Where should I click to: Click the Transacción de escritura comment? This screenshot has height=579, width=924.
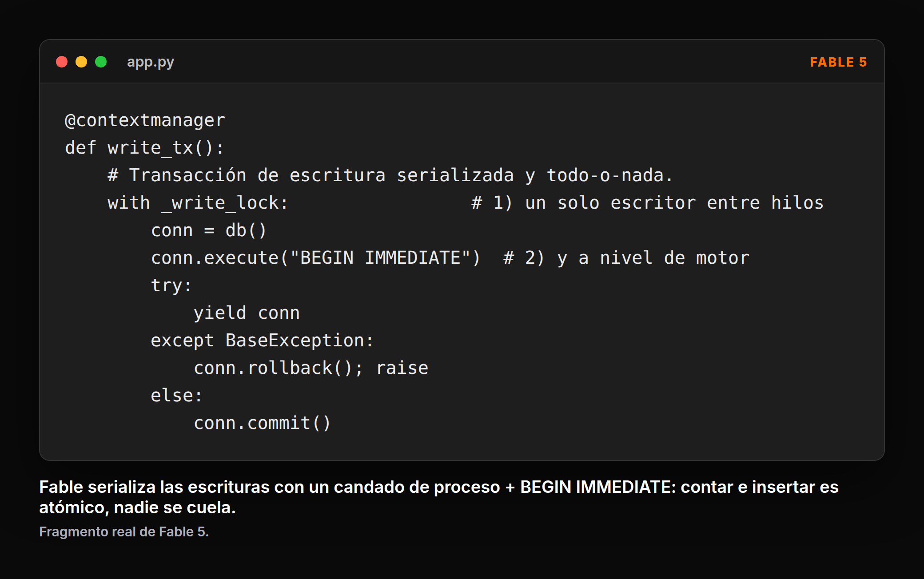pos(390,175)
